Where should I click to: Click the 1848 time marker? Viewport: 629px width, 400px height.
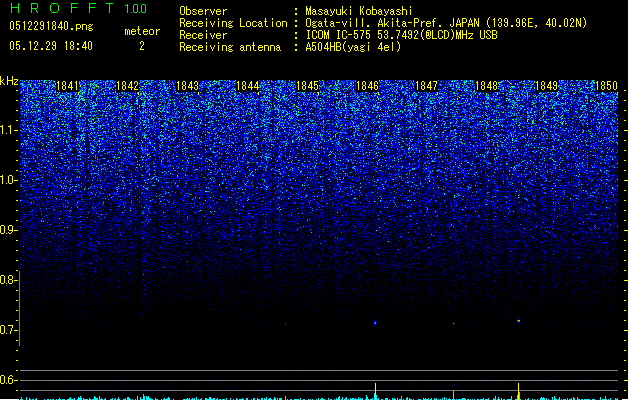[x=486, y=86]
